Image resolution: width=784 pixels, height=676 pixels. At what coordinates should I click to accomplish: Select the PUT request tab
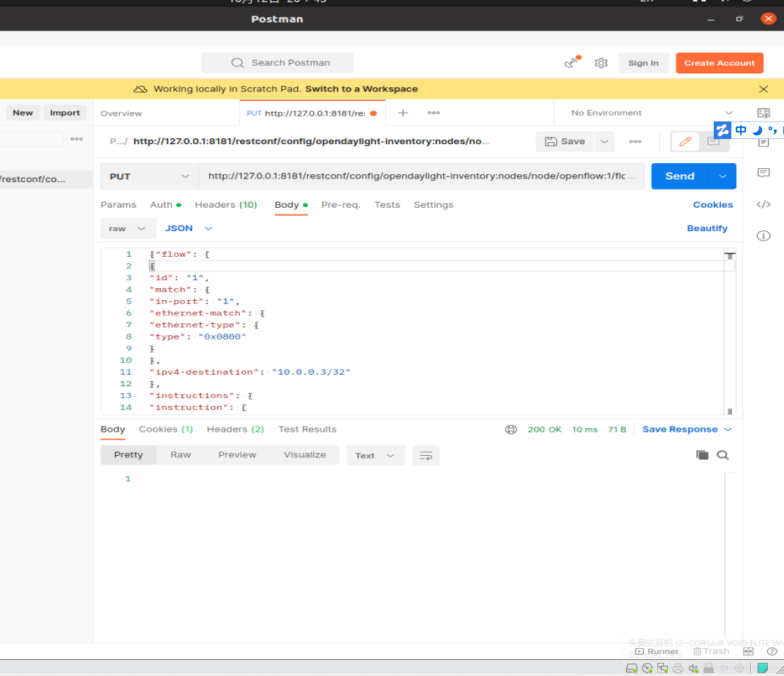pyautogui.click(x=312, y=113)
